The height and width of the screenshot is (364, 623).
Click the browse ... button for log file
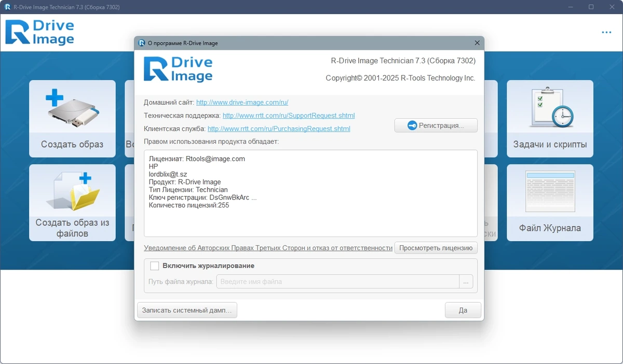point(466,282)
